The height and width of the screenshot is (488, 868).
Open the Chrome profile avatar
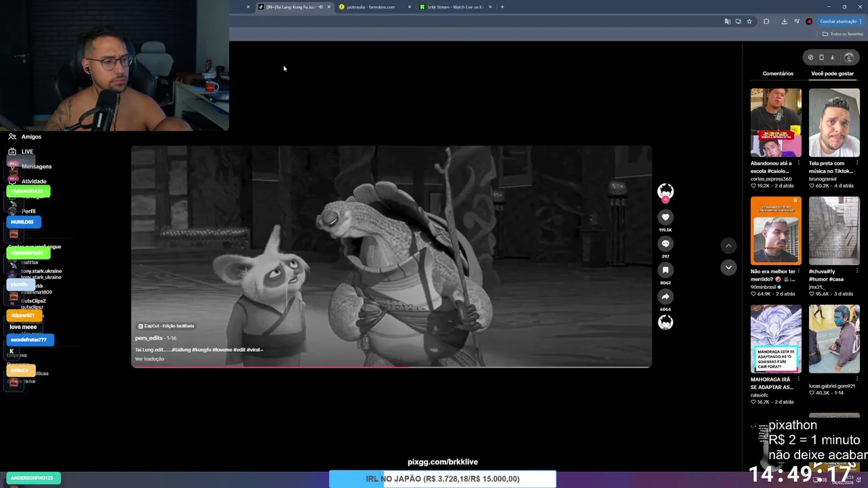(x=809, y=21)
